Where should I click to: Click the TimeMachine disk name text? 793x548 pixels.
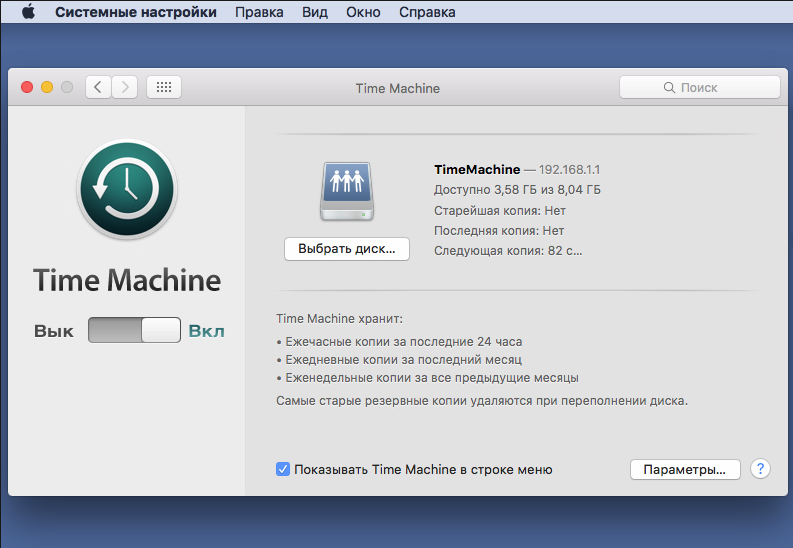click(x=477, y=170)
